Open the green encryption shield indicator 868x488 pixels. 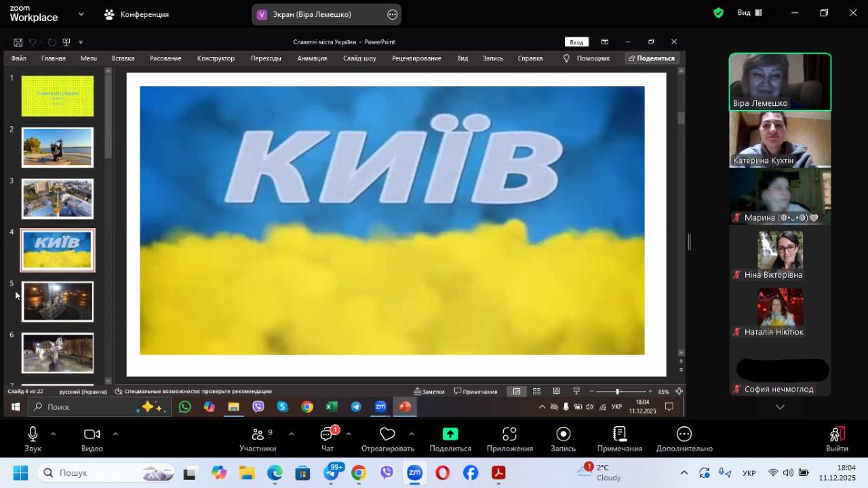pos(718,13)
